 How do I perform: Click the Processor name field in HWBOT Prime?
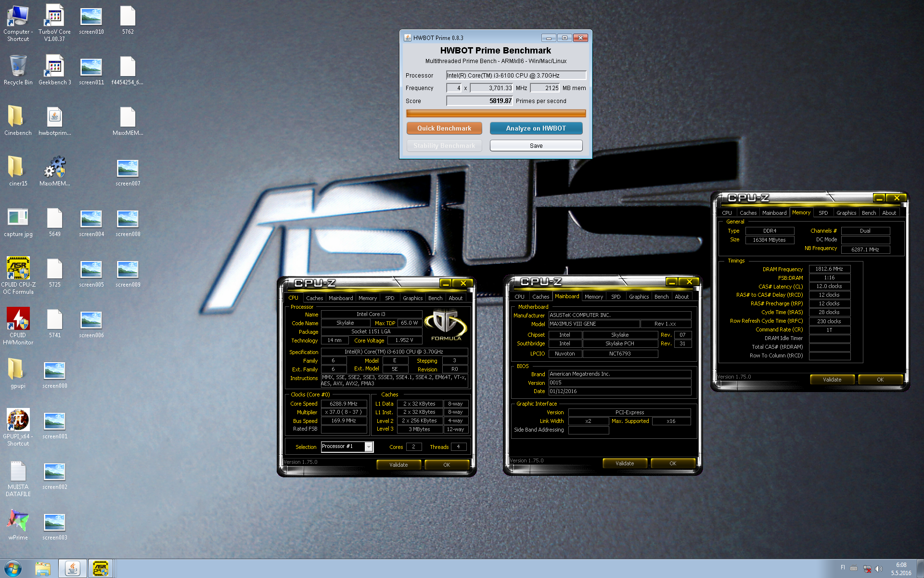click(516, 75)
